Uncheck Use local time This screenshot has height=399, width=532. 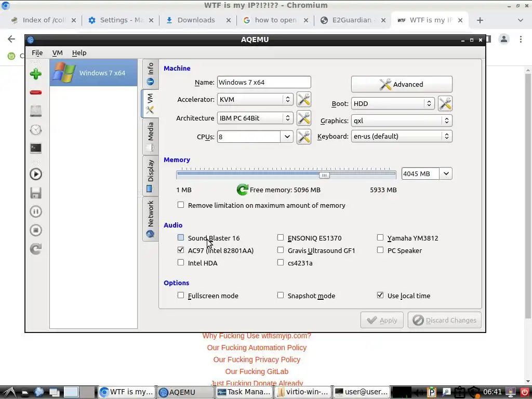(380, 295)
